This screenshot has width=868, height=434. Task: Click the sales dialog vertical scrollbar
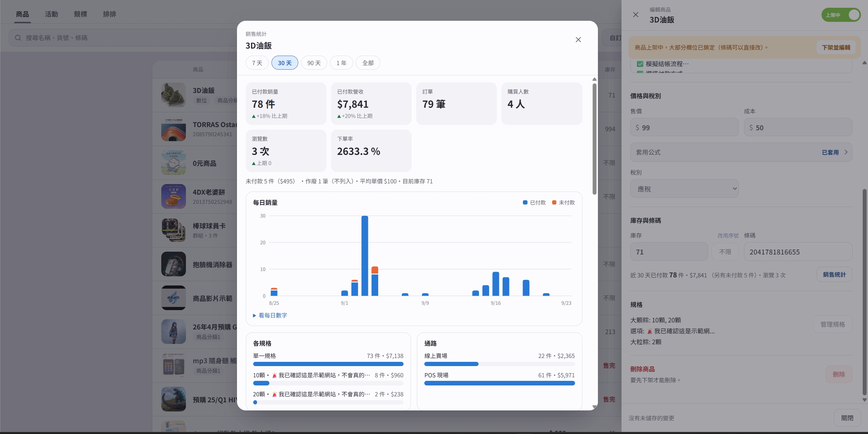click(594, 139)
